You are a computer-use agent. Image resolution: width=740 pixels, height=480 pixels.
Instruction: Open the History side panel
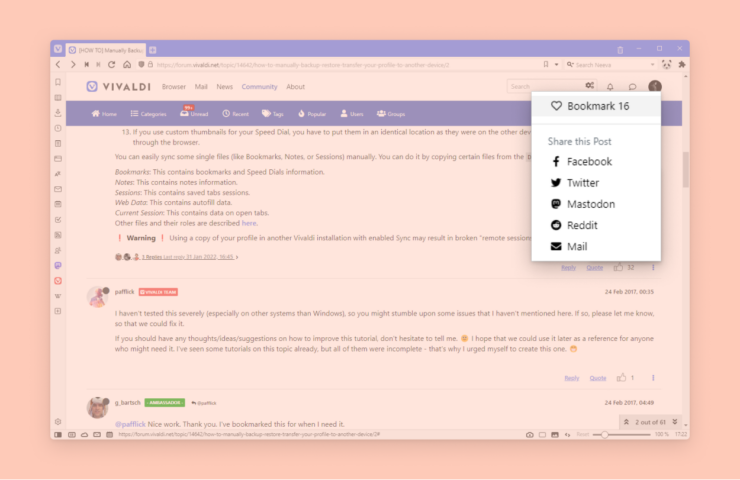pyautogui.click(x=58, y=128)
